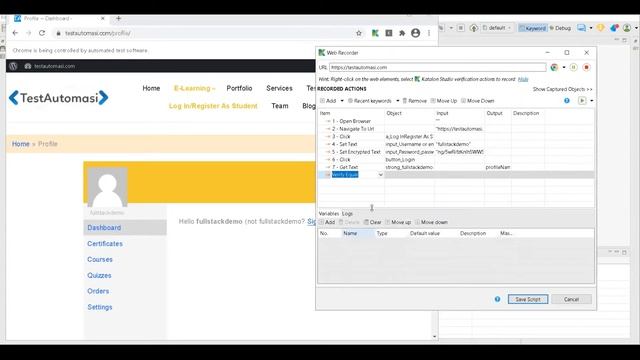Open the Recent keywords dropdown arrow
Image resolution: width=640 pixels, height=360 pixels.
click(x=398, y=101)
